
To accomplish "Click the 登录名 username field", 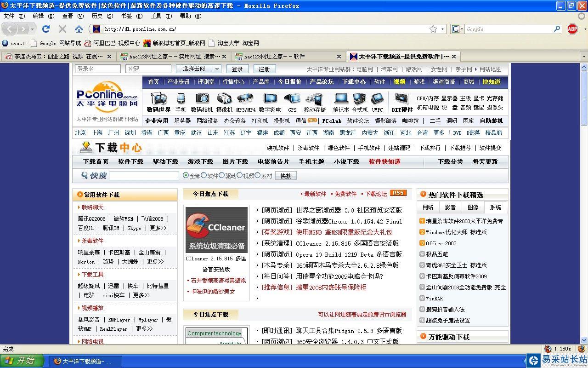I will click(x=98, y=69).
